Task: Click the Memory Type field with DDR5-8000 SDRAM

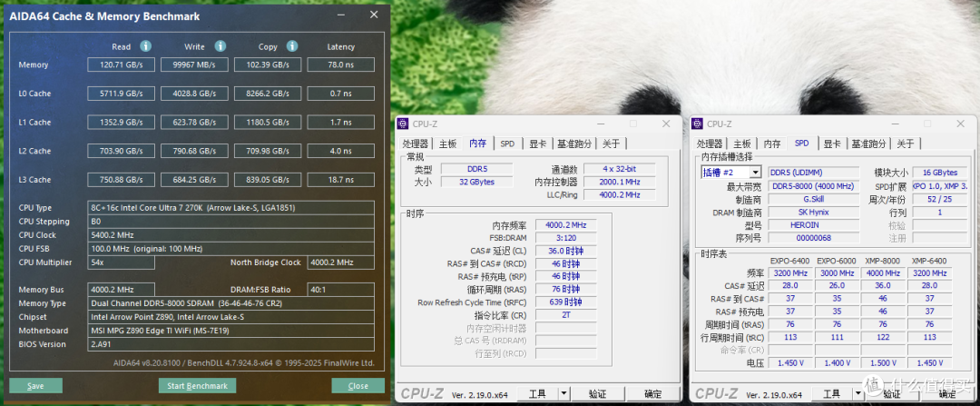Action: click(230, 303)
